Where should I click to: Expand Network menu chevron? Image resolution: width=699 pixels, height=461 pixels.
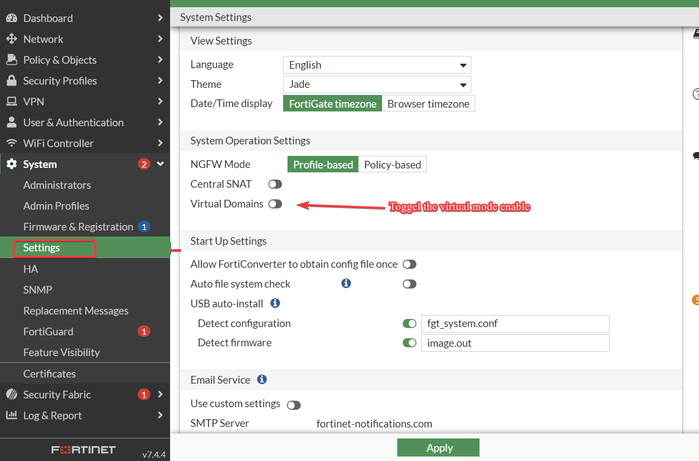click(160, 39)
